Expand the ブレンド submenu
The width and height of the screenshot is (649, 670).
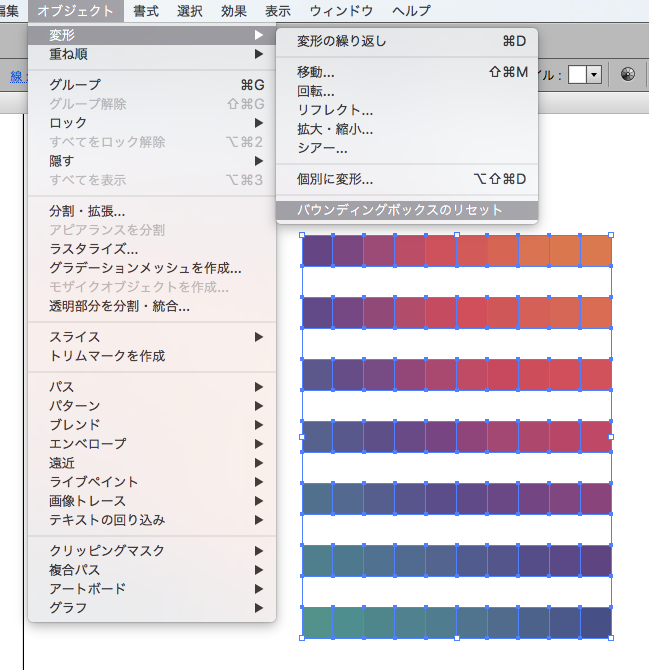click(152, 425)
